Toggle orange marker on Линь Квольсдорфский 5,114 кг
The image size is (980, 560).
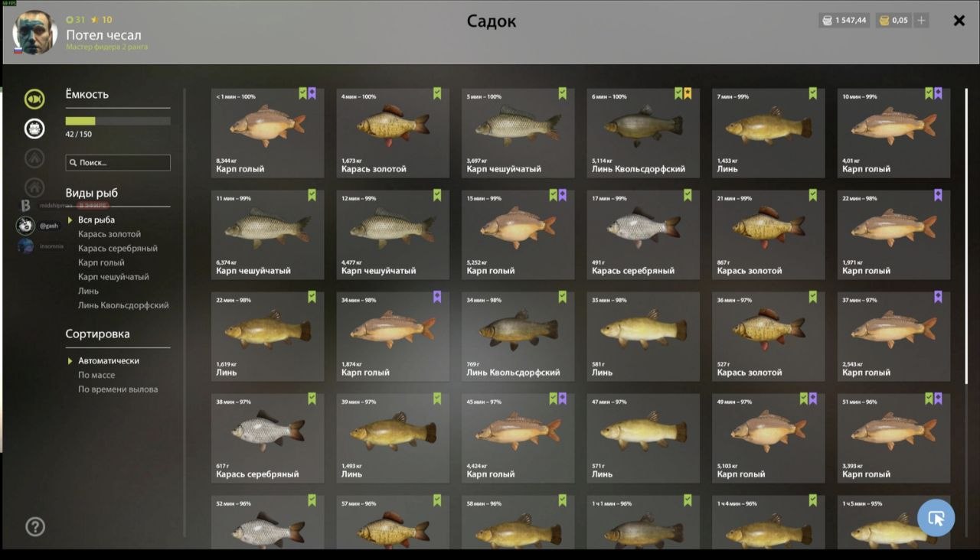[688, 93]
